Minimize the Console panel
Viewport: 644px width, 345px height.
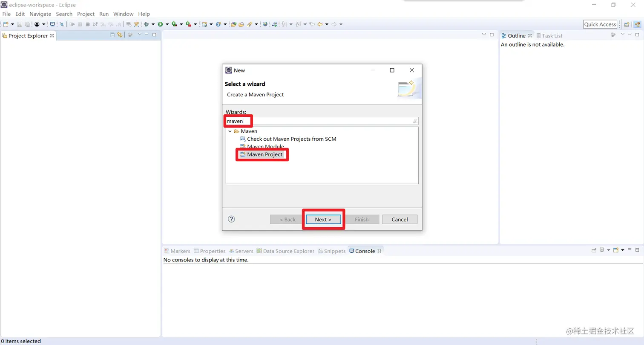[630, 249]
